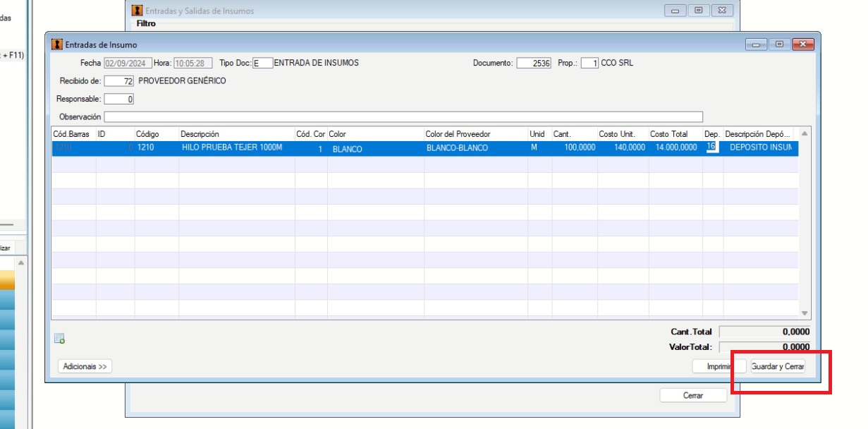Viewport: 868px width, 429px height.
Task: Focus the Hora time field
Action: point(193,64)
